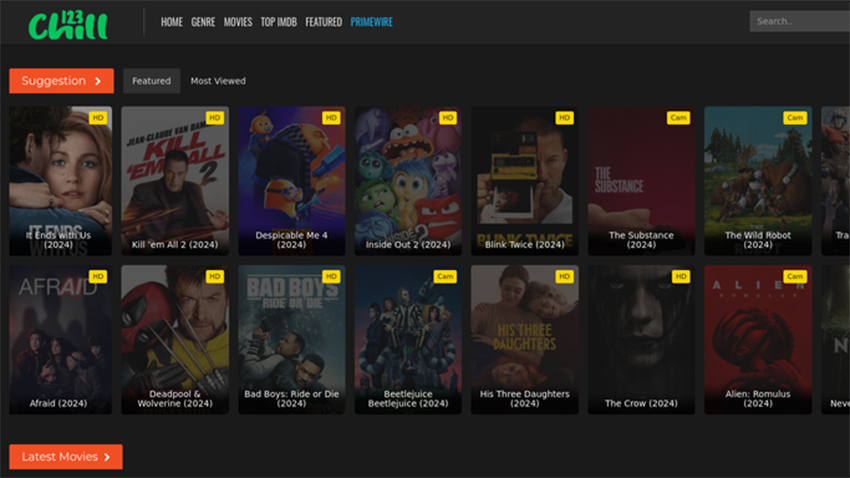The height and width of the screenshot is (478, 850).
Task: Switch to the Featured tab
Action: (151, 81)
